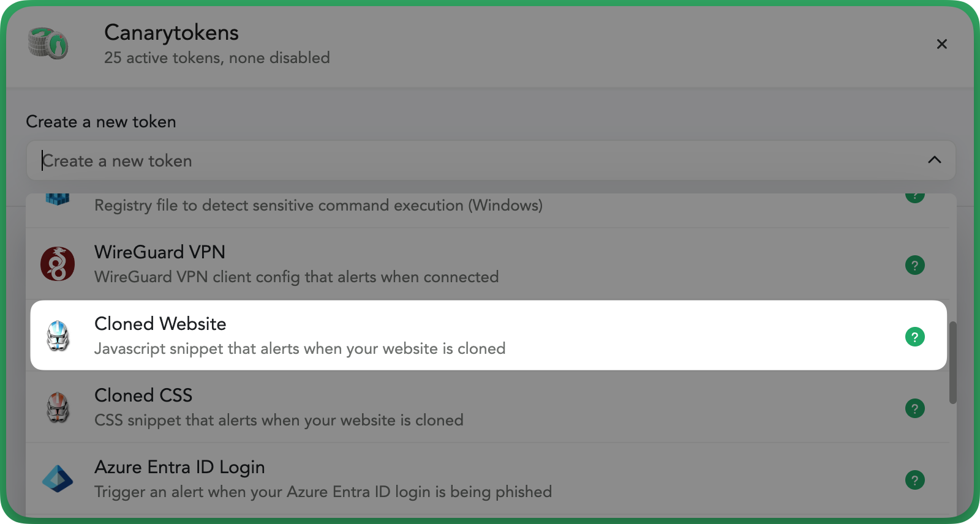Open help for Cloned Website token
Viewport: 980px width, 524px height.
tap(915, 337)
